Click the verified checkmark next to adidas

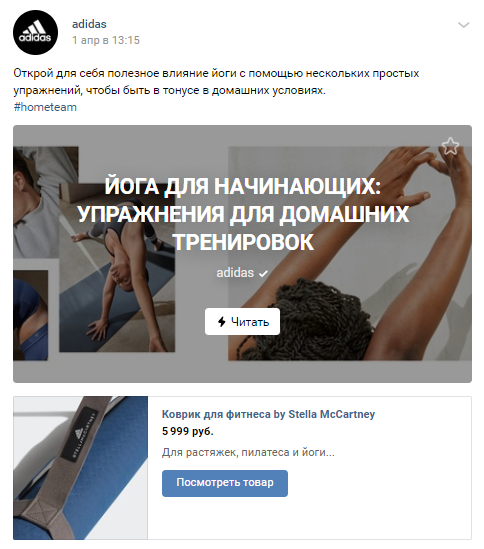pos(263,273)
